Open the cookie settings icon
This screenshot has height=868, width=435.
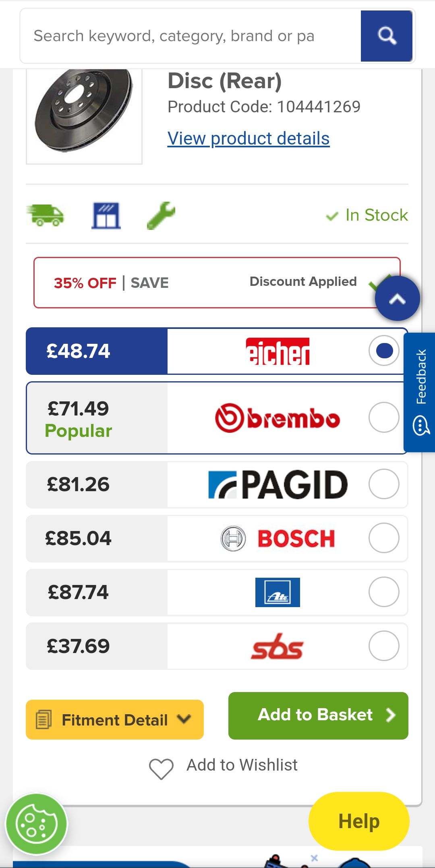click(36, 824)
